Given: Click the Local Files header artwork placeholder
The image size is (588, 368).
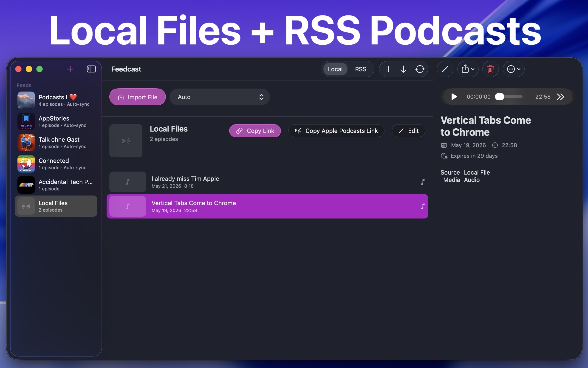Looking at the screenshot, I should click(x=126, y=141).
